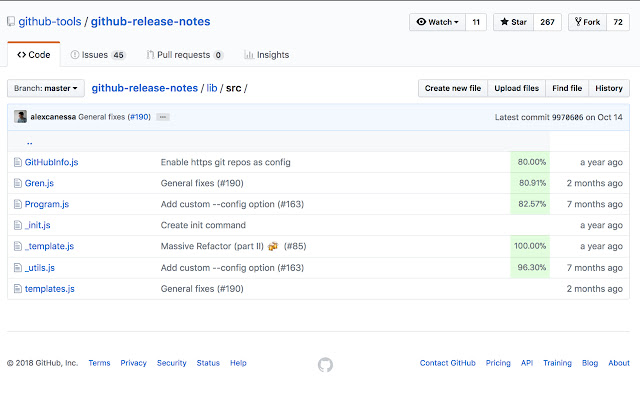Viewport: 640px width, 400px height.
Task: Fork the repository
Action: 586,22
